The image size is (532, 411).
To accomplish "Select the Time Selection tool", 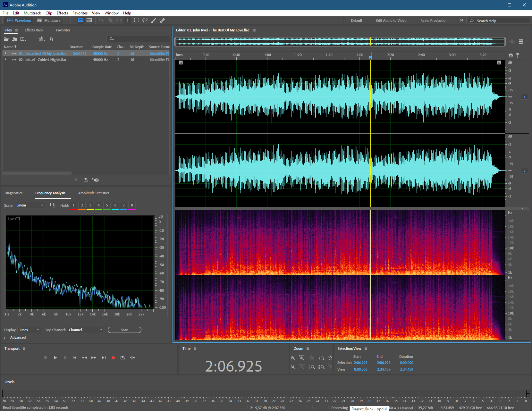I will pyautogui.click(x=127, y=20).
